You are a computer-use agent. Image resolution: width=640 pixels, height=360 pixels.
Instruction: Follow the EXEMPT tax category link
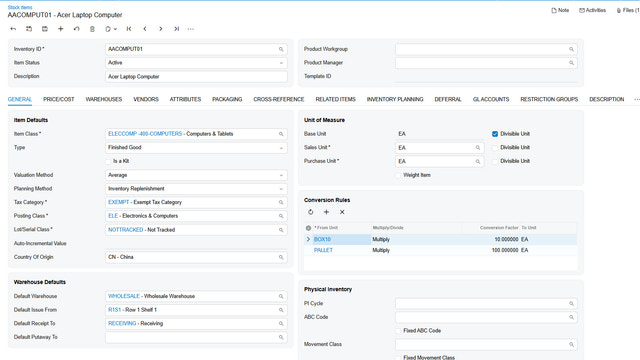118,202
